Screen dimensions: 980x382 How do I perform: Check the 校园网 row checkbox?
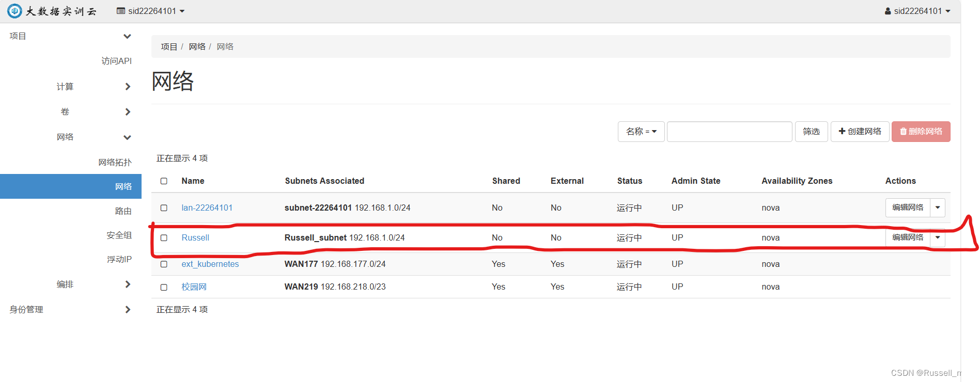164,287
